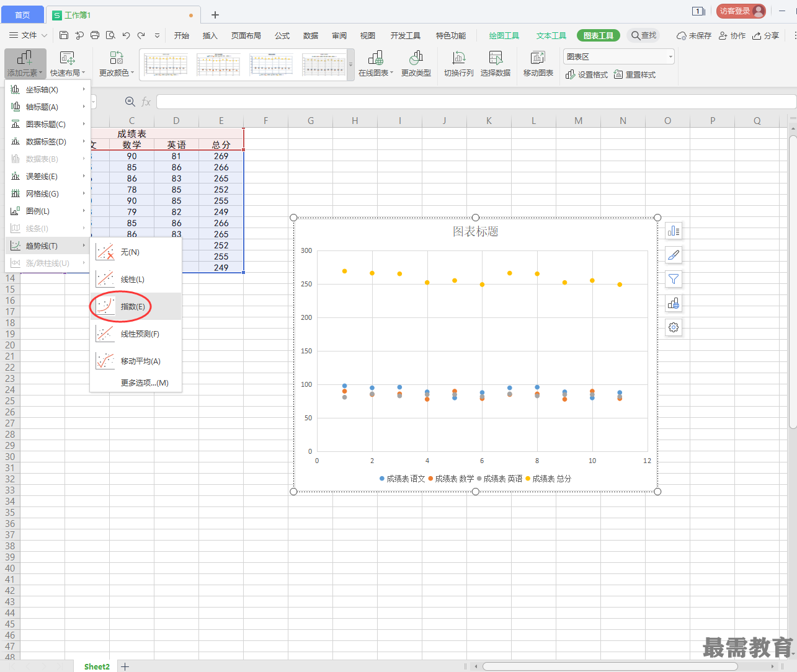The image size is (797, 672).
Task: Click Change Chart Type (更改类型)
Action: (x=416, y=64)
